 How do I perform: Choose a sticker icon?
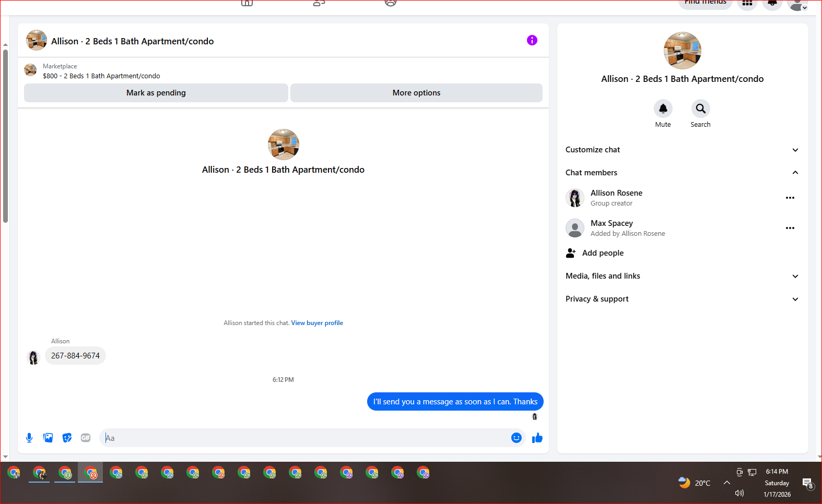(67, 438)
